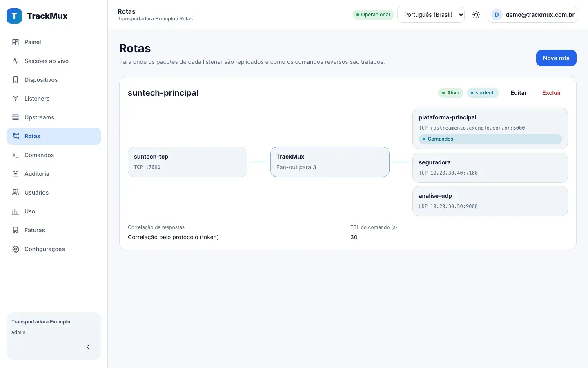Image resolution: width=588 pixels, height=368 pixels.
Task: Click the TrackMux fan-out node
Action: click(x=330, y=162)
